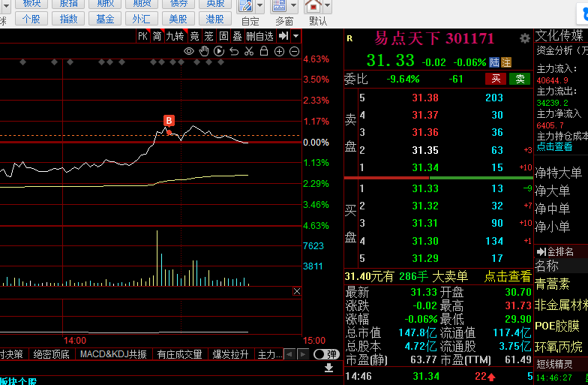
Task: Click 点击查看 for large sell orders
Action: click(x=508, y=276)
